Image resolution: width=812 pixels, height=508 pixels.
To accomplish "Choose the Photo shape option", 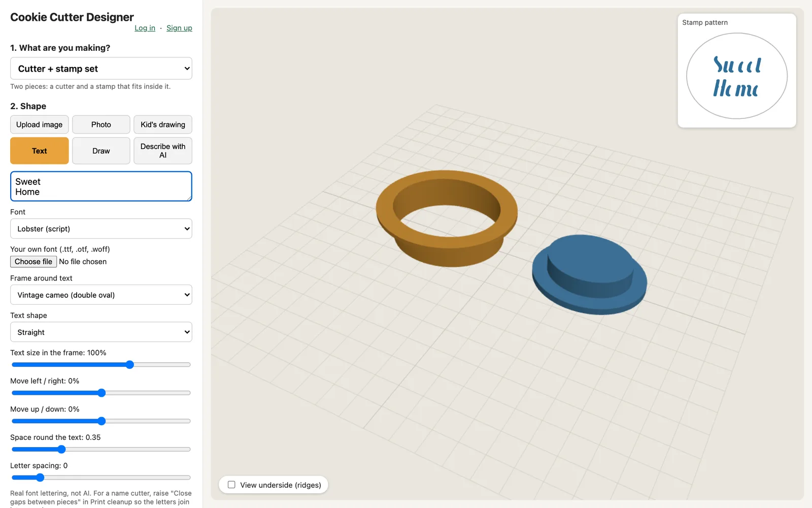I will pyautogui.click(x=101, y=124).
